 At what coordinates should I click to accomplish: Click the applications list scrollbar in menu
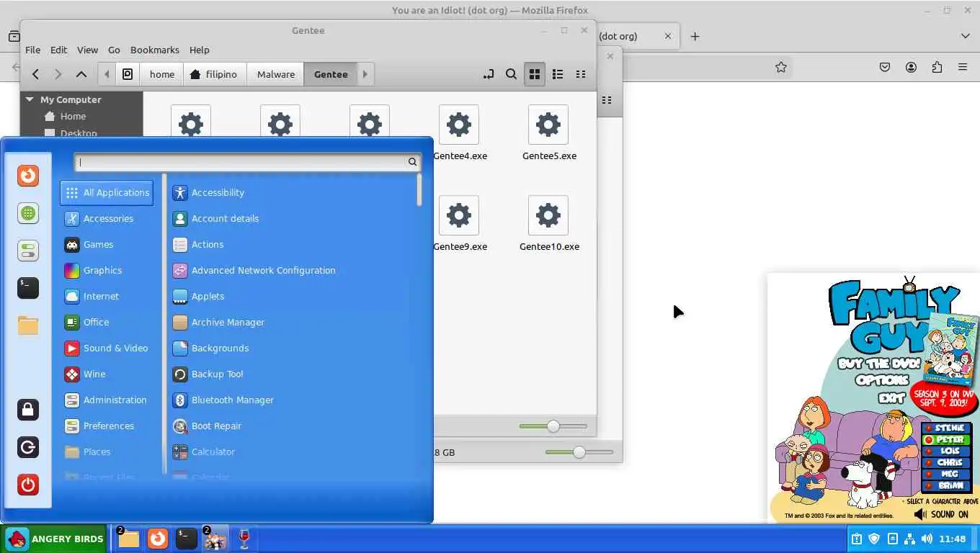point(419,190)
